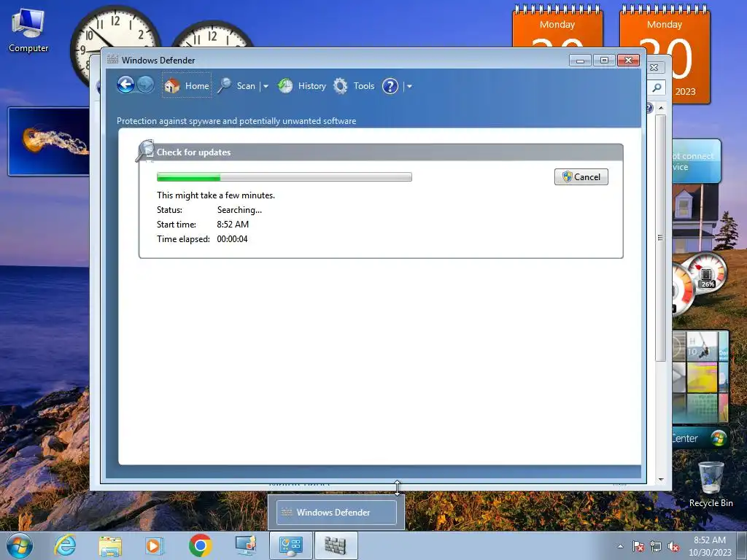747x560 pixels.
Task: Click the 'This might take a few minutes.' text
Action: pyautogui.click(x=216, y=195)
